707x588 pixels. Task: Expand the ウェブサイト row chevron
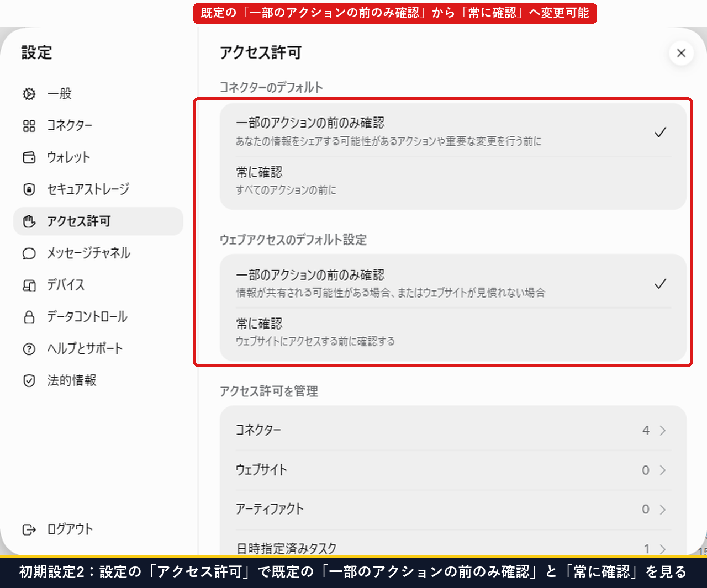663,470
